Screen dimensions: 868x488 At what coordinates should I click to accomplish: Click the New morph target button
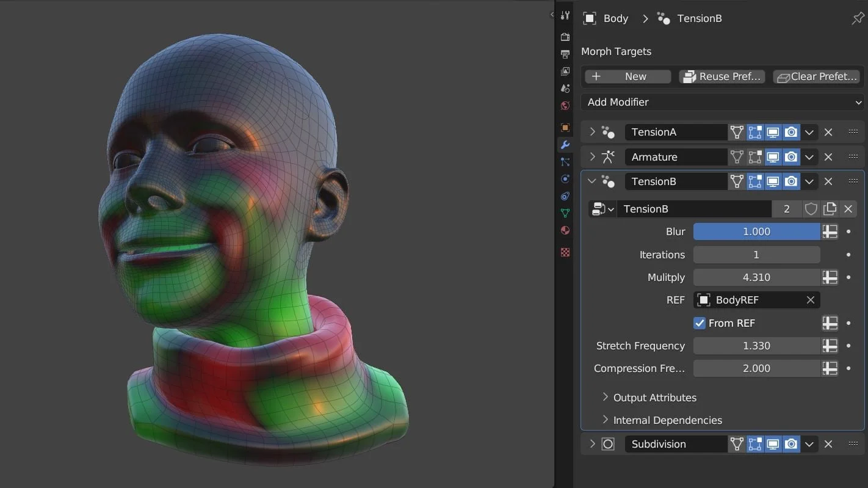(627, 76)
